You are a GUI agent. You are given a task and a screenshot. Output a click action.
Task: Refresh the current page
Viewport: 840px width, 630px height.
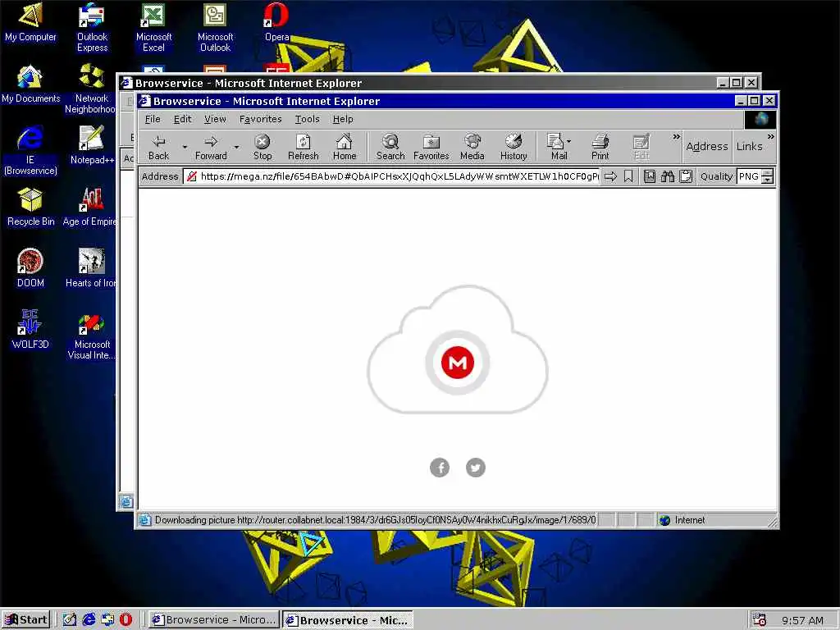point(304,148)
